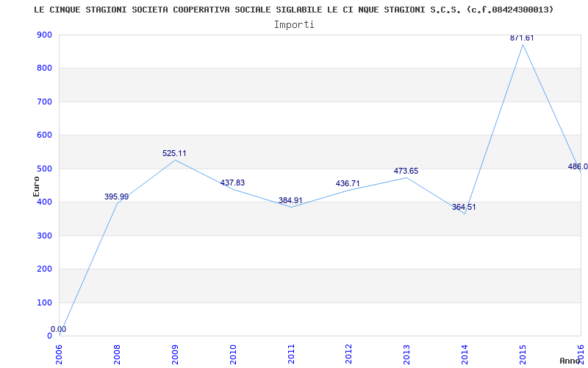This screenshot has width=588, height=368.
Task: Click the 364.51 value label
Action: (464, 207)
